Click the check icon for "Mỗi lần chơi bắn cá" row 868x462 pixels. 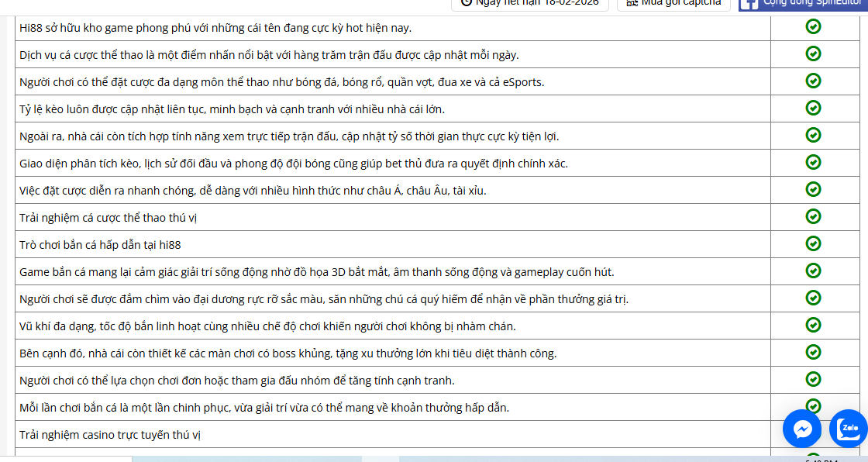click(813, 406)
